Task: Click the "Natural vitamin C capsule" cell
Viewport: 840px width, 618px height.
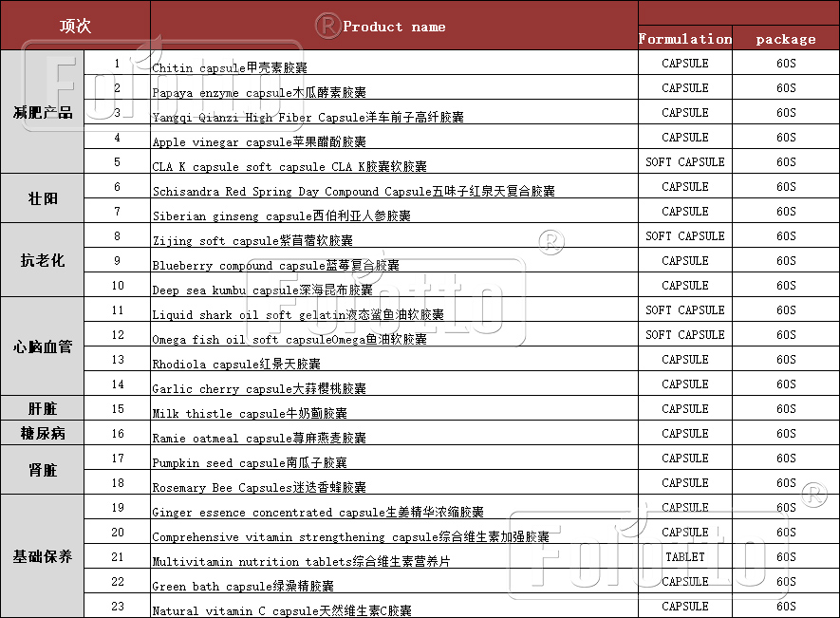Action: [394, 605]
